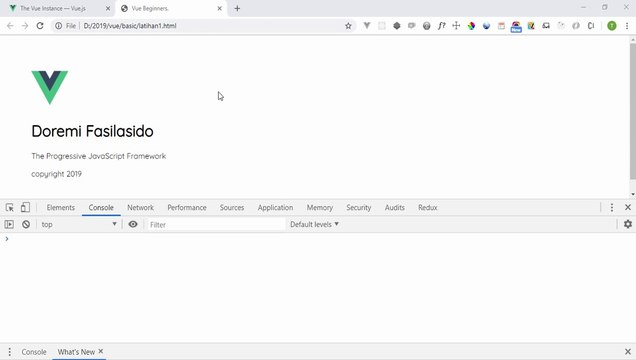Screen dimensions: 636x360
Task: Open the extension icon with New badge
Action: [516, 26]
